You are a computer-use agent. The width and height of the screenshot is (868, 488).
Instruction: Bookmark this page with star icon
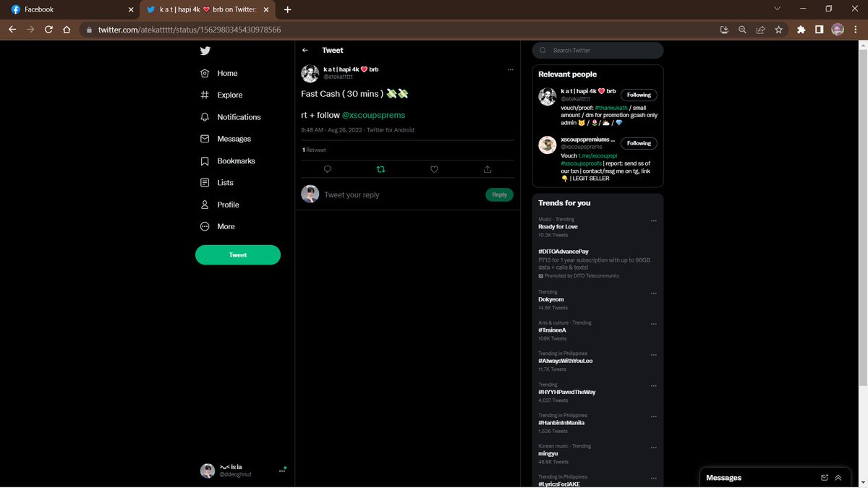778,30
